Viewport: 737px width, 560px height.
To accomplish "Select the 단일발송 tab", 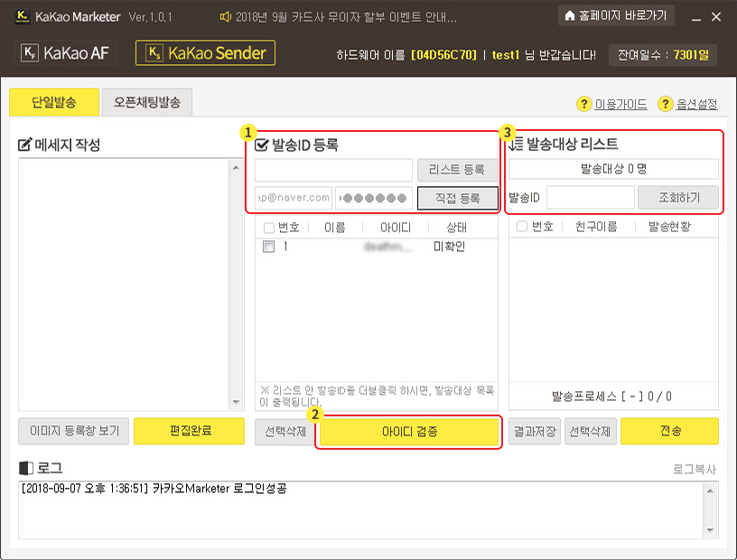I will pos(53,102).
